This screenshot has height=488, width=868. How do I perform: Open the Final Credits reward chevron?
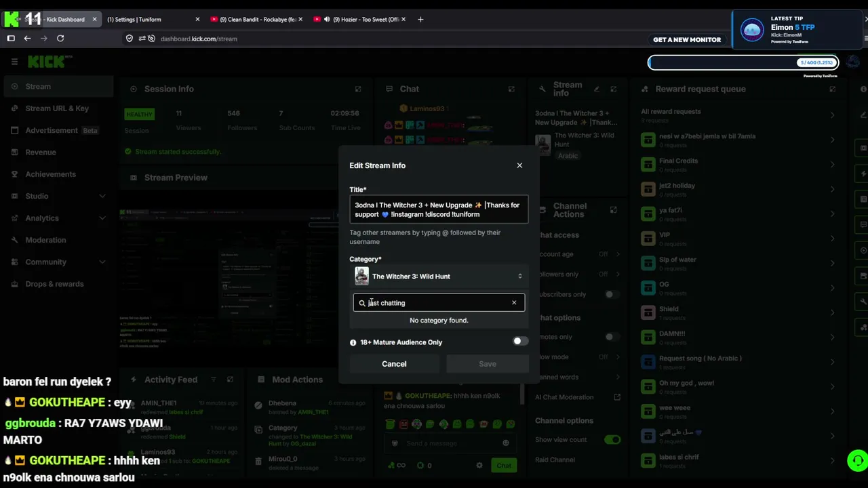[x=832, y=165]
